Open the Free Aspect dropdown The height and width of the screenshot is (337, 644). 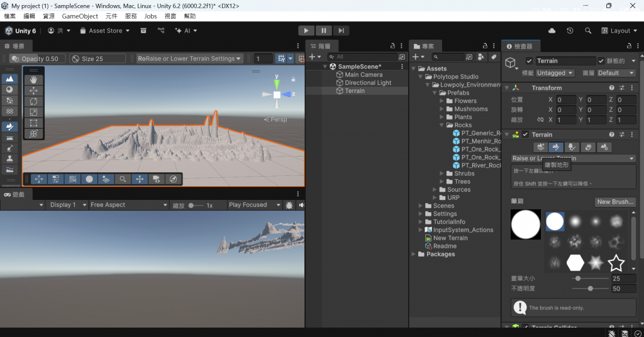point(128,205)
